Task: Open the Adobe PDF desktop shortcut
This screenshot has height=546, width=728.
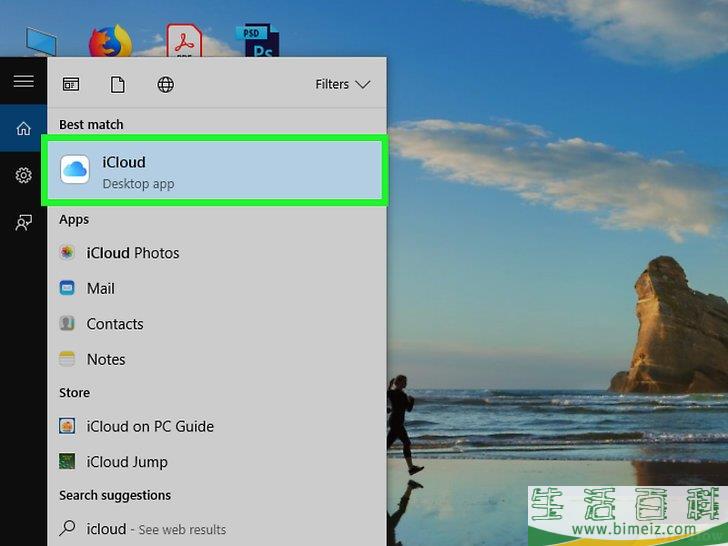Action: click(x=184, y=40)
